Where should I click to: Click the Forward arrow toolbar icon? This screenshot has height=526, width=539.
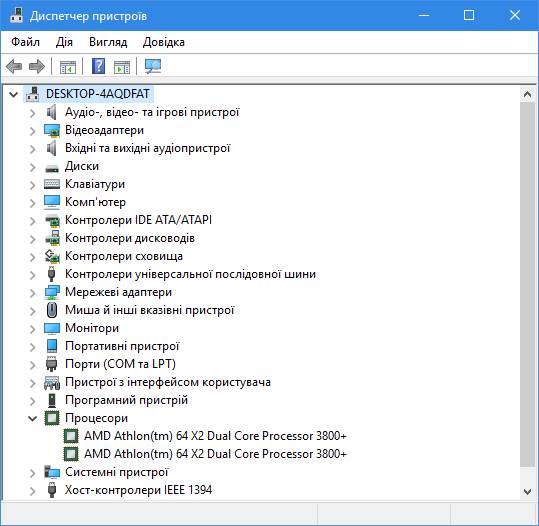click(37, 66)
